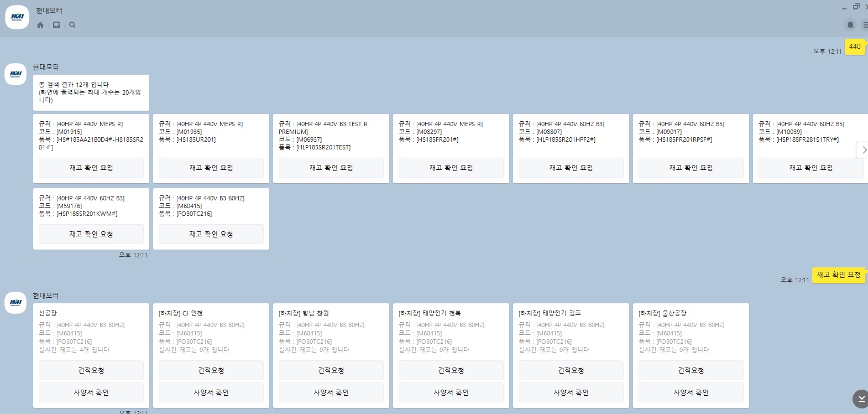Image resolution: width=868 pixels, height=414 pixels.
Task: Click the bot avatar beside the 신공장 stock message
Action: click(x=15, y=303)
